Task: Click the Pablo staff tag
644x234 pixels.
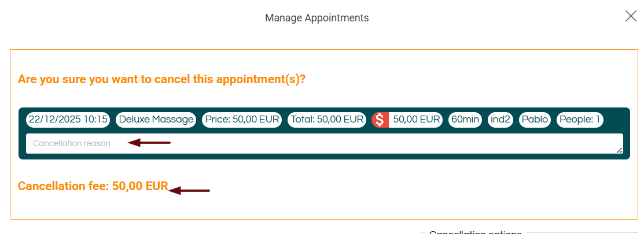Action: pyautogui.click(x=535, y=120)
